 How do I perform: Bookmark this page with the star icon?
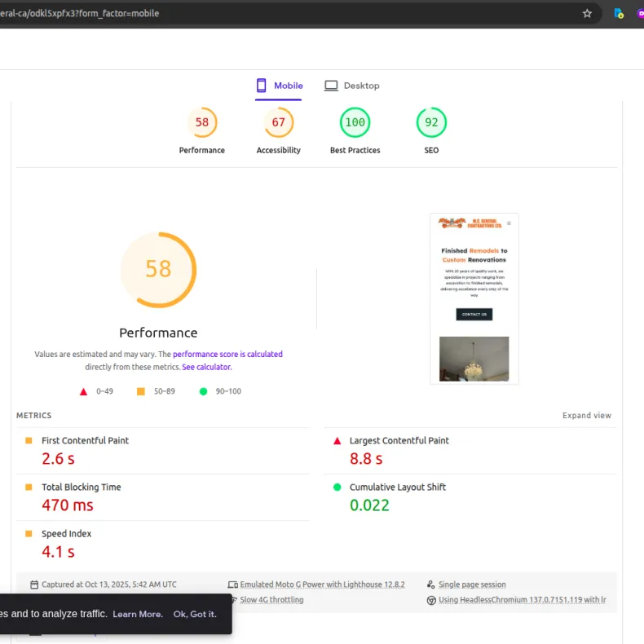click(587, 13)
